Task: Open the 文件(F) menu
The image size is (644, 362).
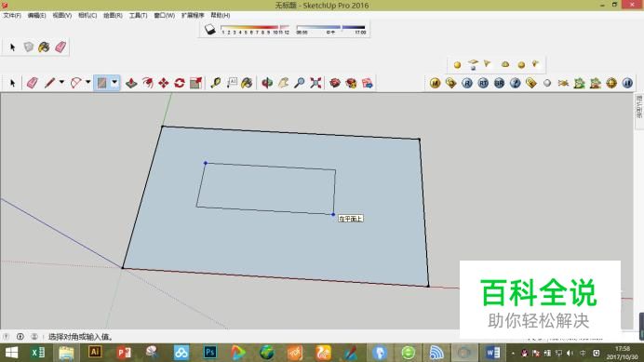Action: coord(12,15)
